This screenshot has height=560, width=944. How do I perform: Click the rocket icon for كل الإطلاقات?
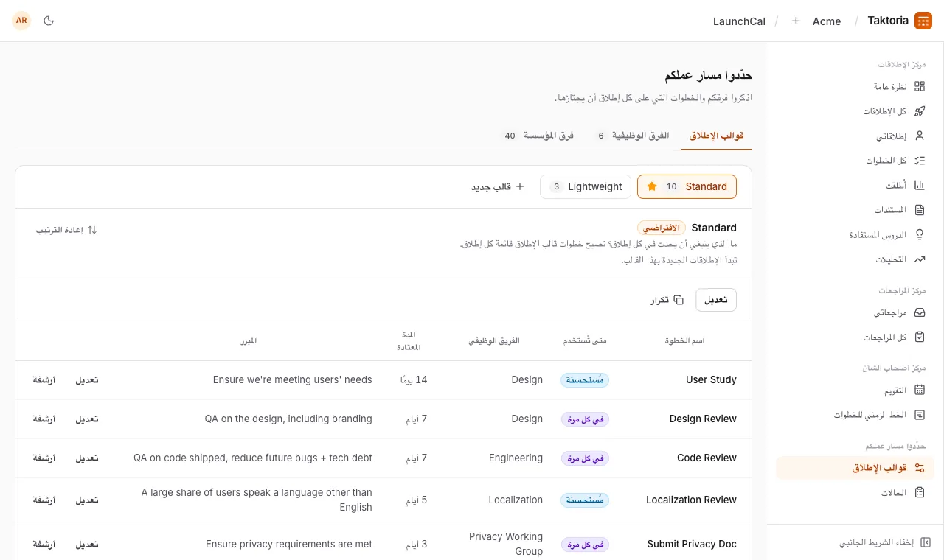coord(919,111)
